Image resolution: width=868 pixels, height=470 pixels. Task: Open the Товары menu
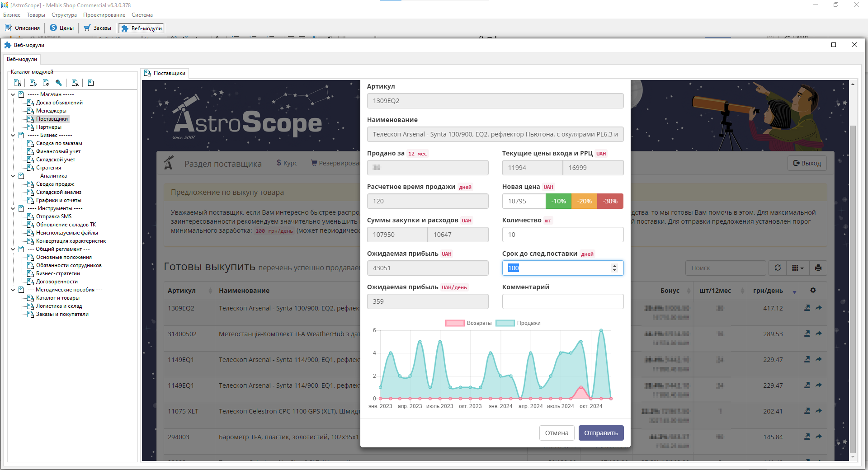tap(36, 15)
